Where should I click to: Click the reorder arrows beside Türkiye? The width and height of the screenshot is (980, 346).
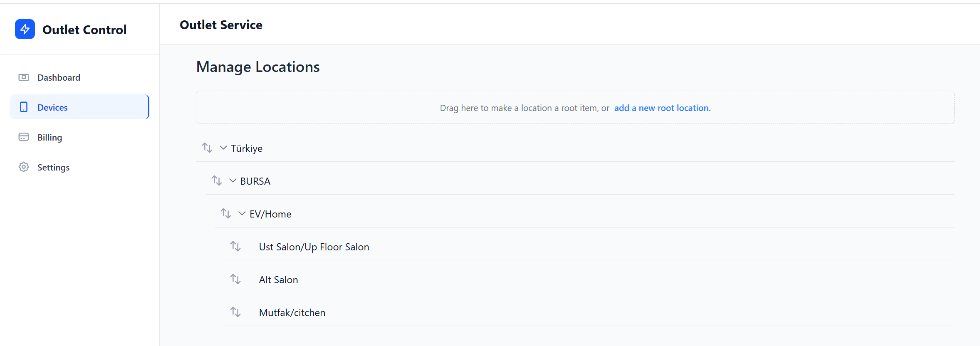tap(207, 148)
